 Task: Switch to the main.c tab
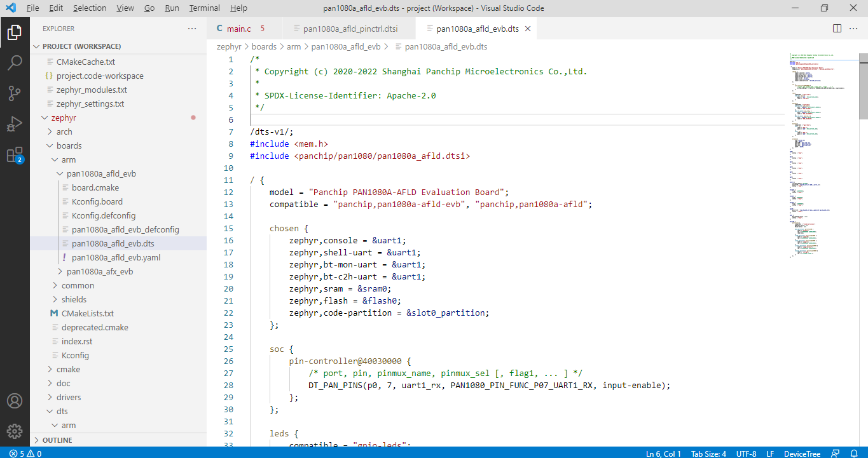[x=245, y=29]
